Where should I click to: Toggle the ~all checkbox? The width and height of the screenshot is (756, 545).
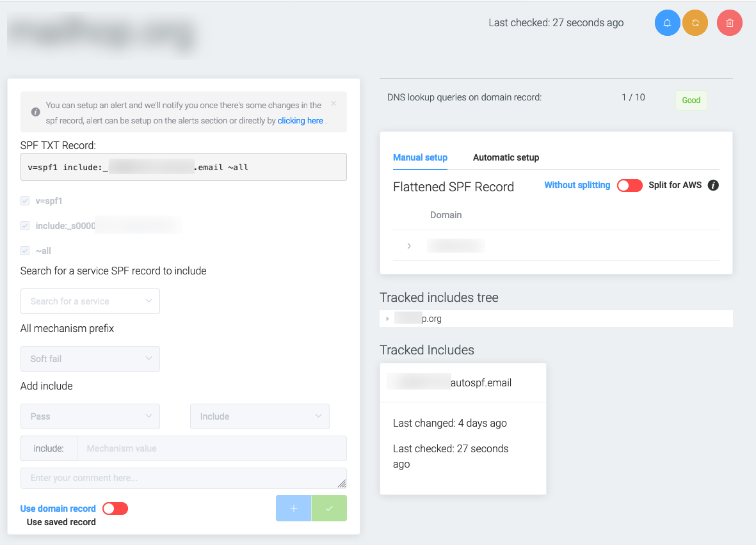point(25,251)
